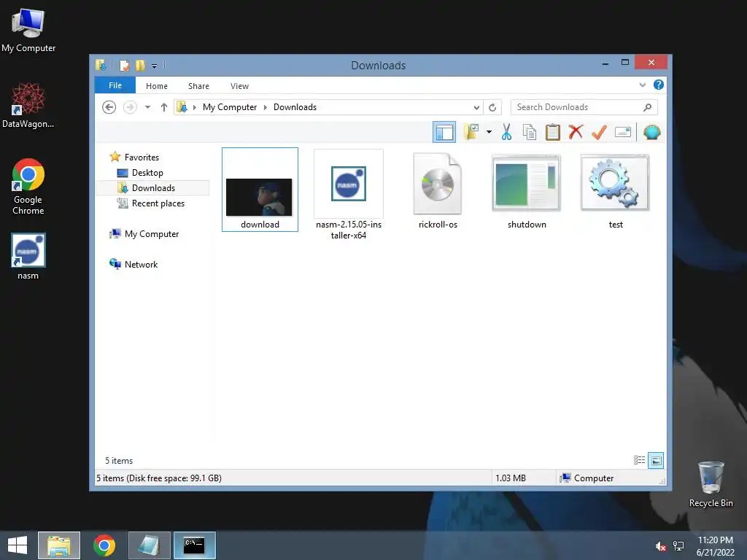Switch to the Share ribbon tab
Image resolution: width=747 pixels, height=560 pixels.
198,86
